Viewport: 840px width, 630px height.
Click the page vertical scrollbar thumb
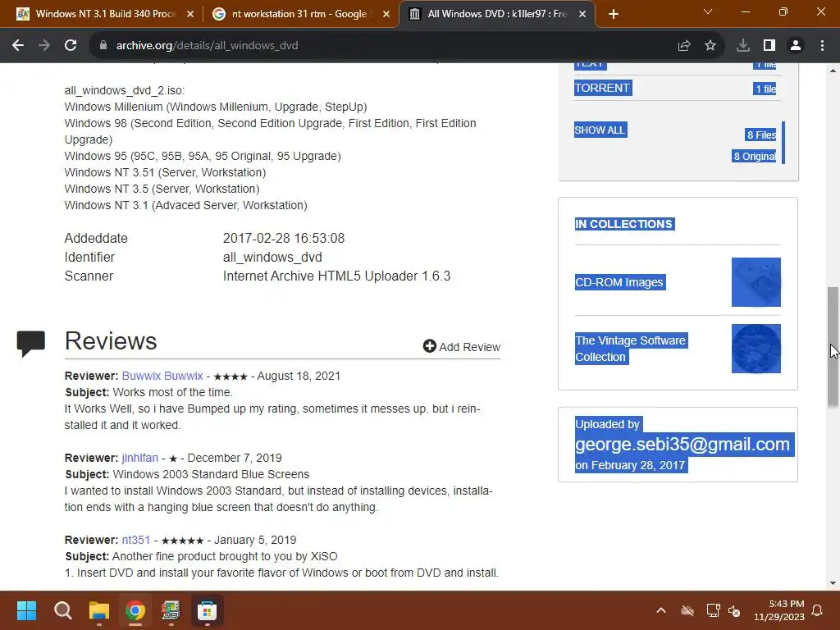click(x=833, y=347)
